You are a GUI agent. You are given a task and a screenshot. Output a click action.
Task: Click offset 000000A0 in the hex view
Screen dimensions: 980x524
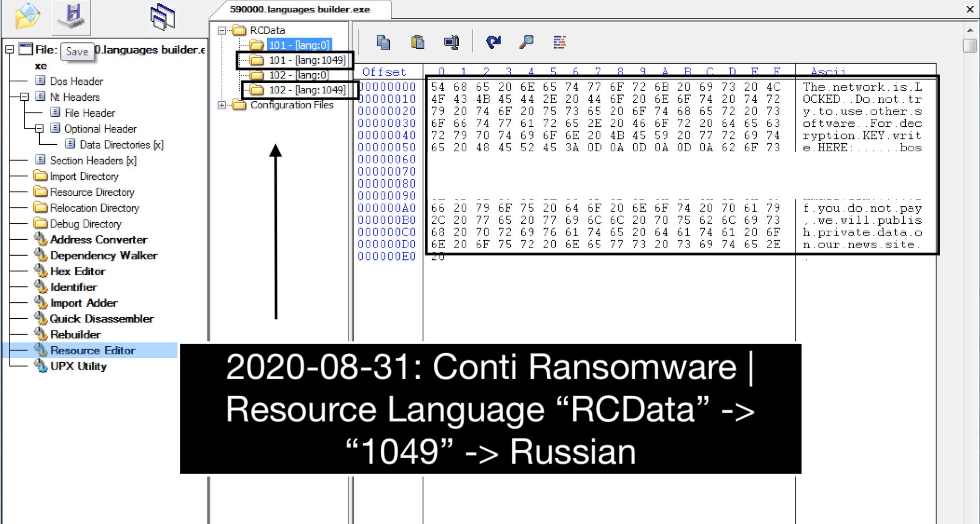point(387,208)
